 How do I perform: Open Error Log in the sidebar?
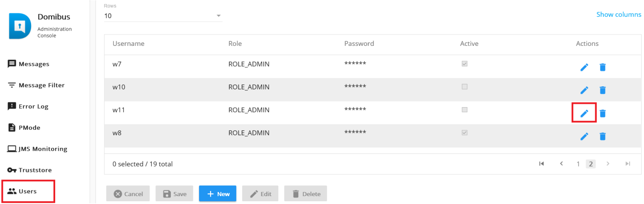click(x=28, y=107)
